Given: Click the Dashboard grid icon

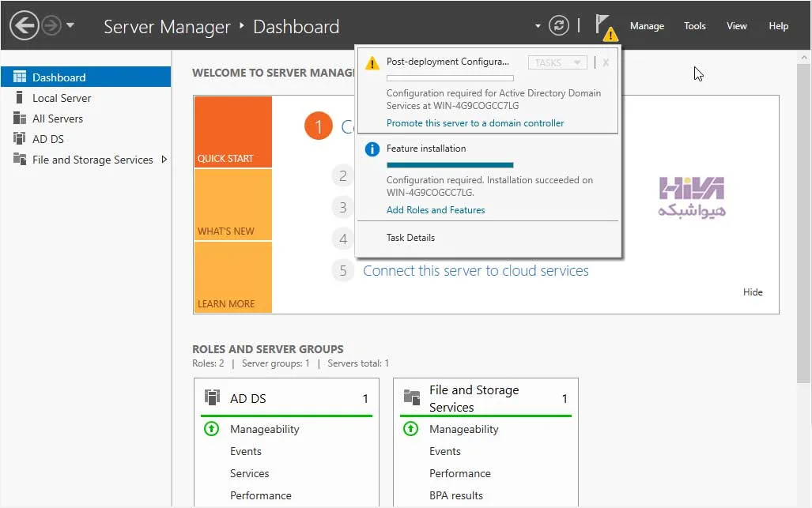Looking at the screenshot, I should tap(20, 77).
